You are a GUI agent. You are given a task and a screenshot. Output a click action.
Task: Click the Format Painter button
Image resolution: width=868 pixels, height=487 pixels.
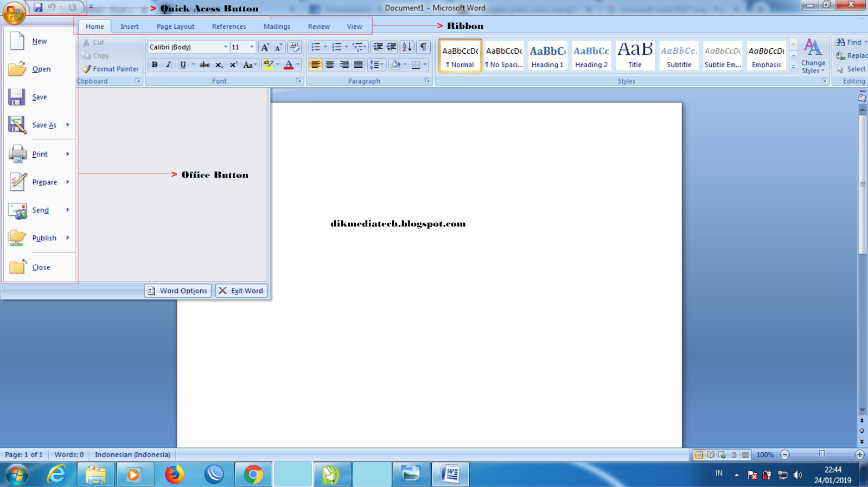click(111, 69)
